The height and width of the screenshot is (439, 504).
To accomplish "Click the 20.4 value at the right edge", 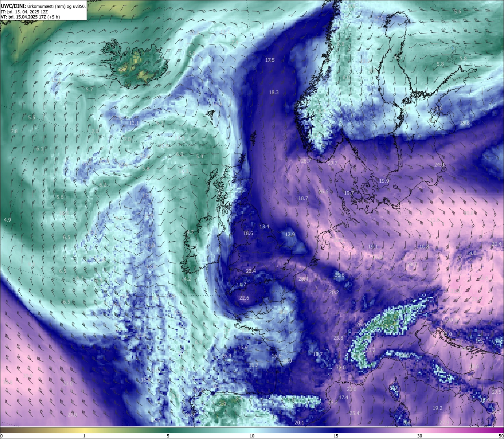I will [497, 244].
